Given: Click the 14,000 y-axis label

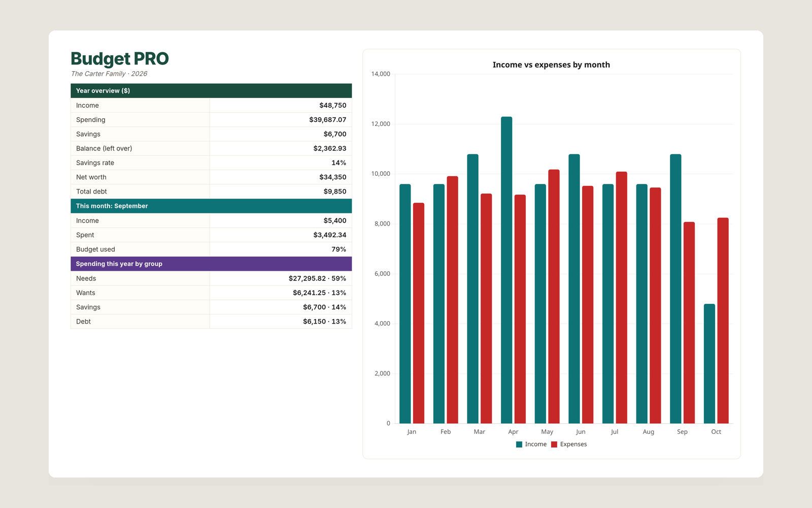Looking at the screenshot, I should pos(381,74).
